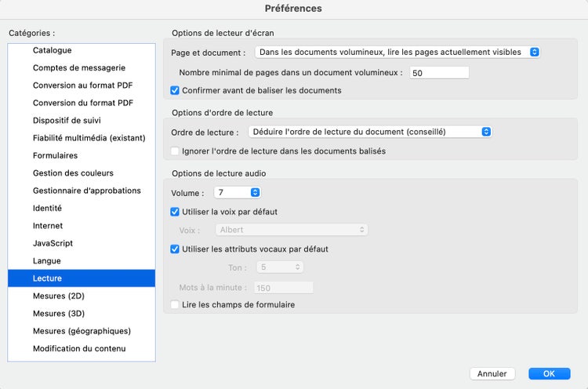Open the Volume dropdown
Viewport: 588px width, 389px height.
tap(238, 192)
